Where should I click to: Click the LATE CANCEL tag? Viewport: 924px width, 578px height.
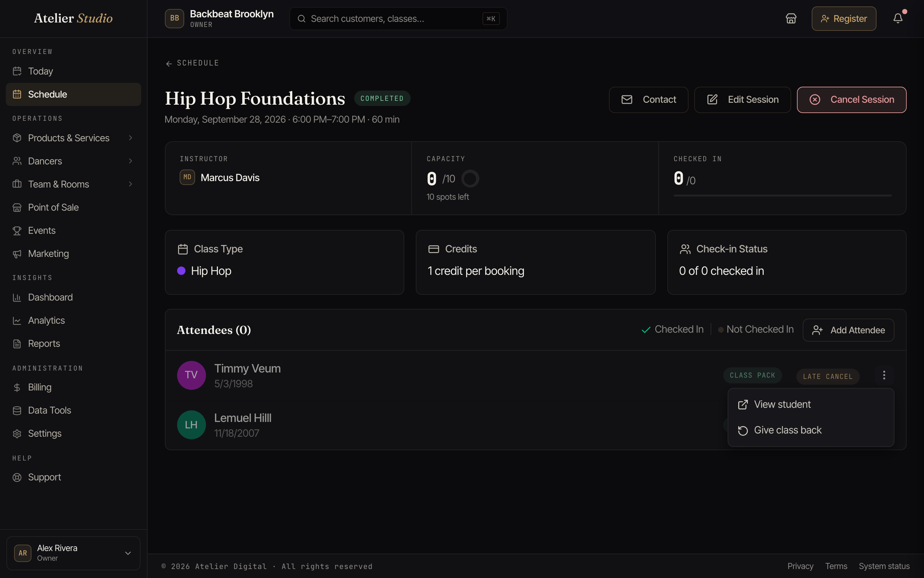click(827, 377)
